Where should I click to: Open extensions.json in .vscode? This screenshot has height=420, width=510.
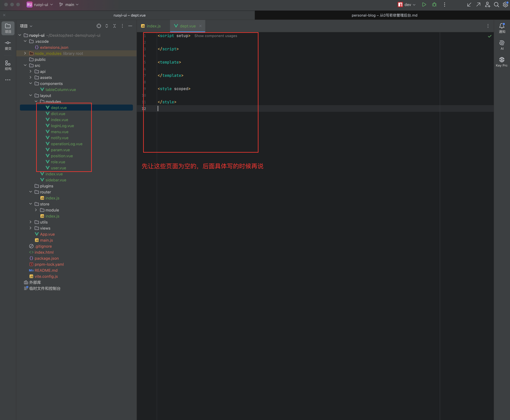pyautogui.click(x=54, y=47)
